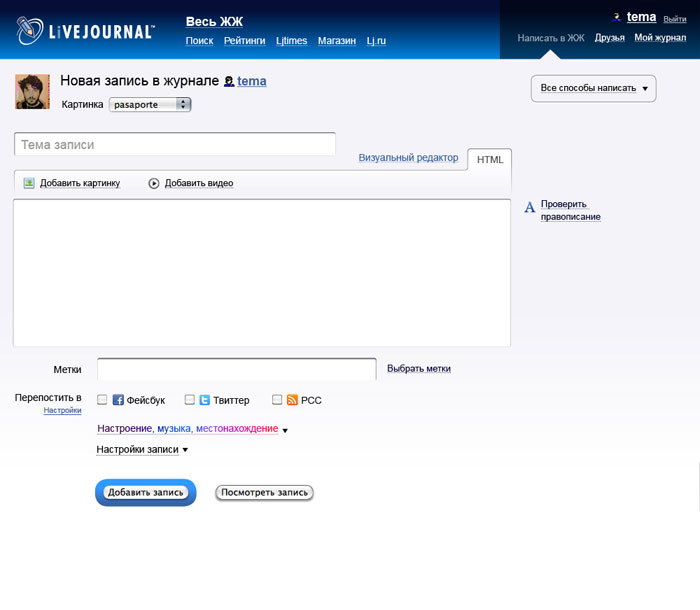Click the Twitter bird icon

pos(204,400)
